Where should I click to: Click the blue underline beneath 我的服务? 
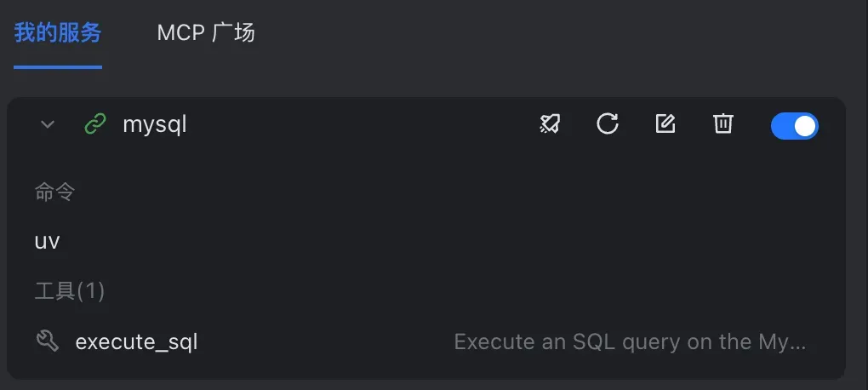(x=58, y=67)
